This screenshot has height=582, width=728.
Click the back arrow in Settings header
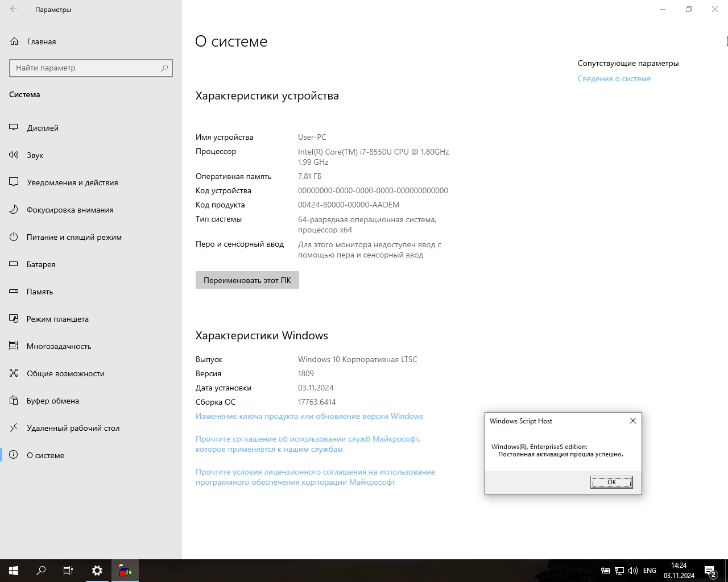(x=14, y=9)
